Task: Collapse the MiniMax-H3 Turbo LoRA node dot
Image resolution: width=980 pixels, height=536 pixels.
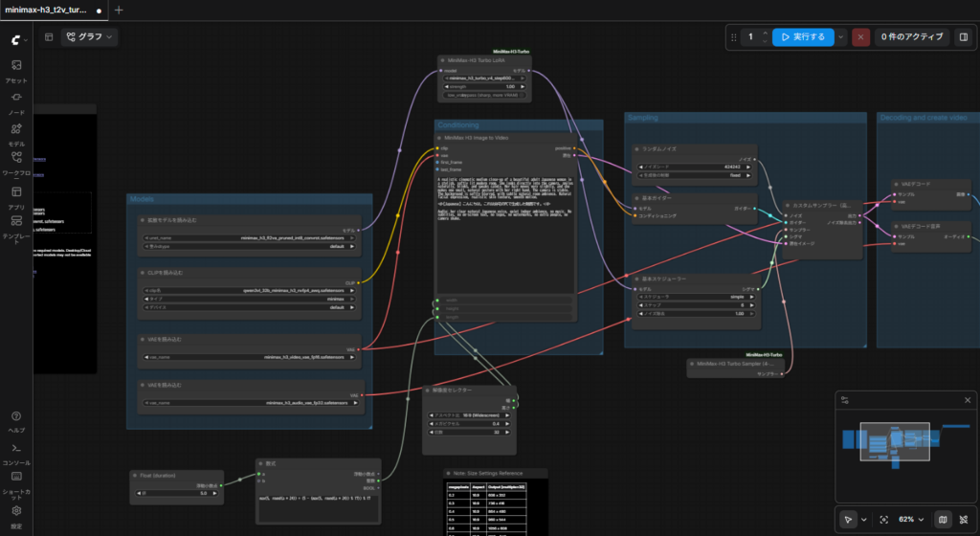Action: tap(442, 60)
